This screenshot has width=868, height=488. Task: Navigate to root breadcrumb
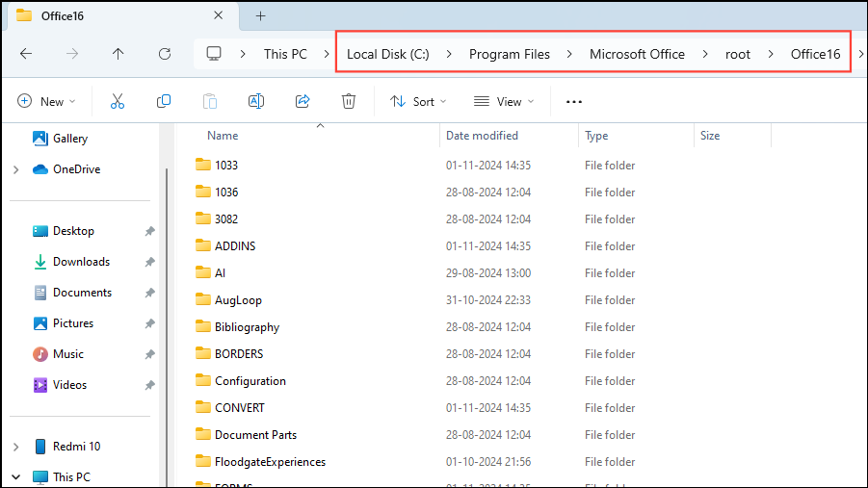tap(737, 54)
